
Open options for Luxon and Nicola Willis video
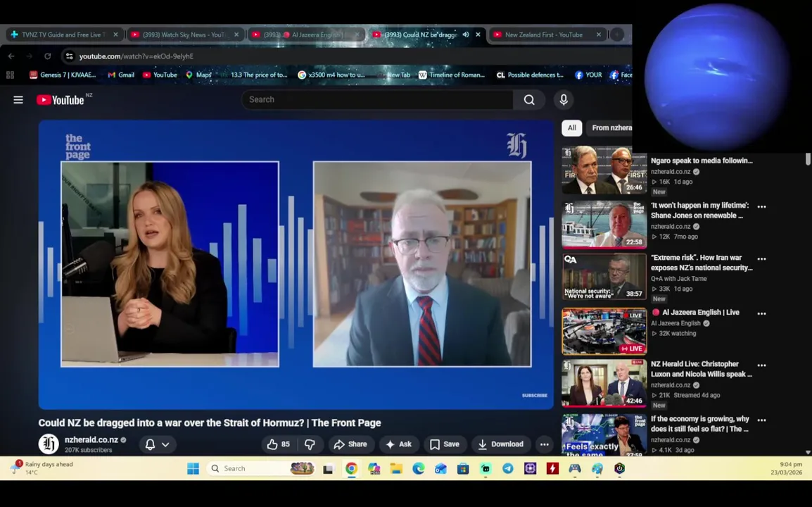pos(762,365)
